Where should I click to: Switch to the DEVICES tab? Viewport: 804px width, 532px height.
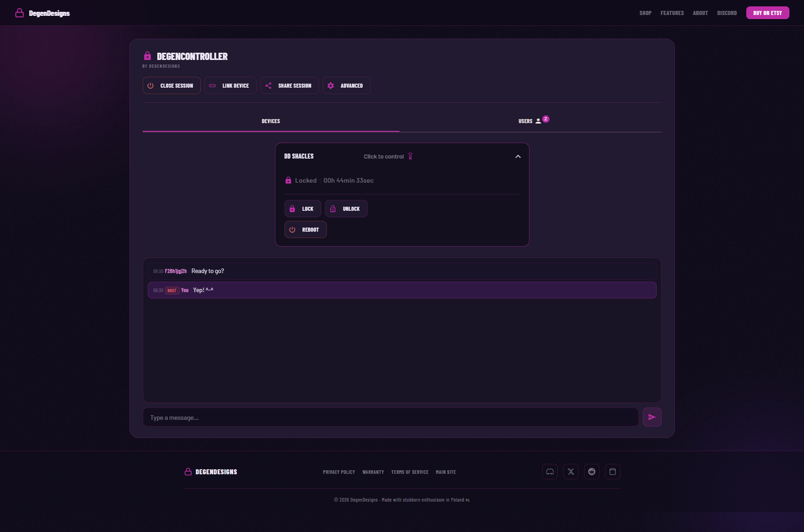pos(271,121)
